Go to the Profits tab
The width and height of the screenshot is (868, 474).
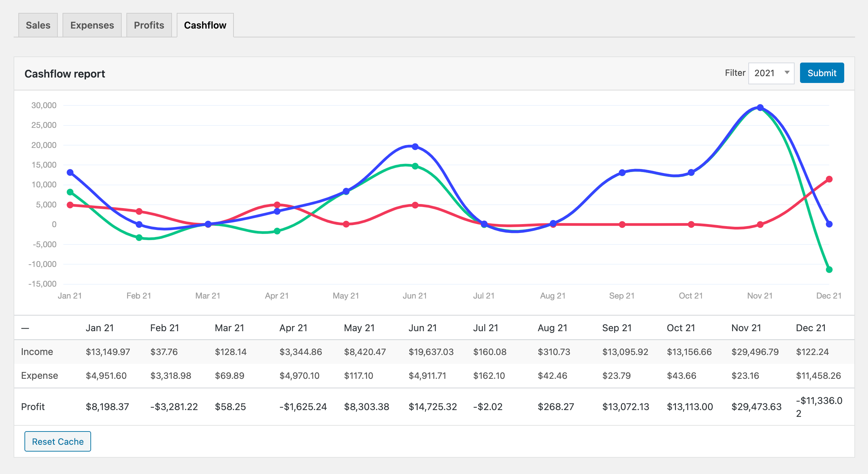(x=149, y=25)
